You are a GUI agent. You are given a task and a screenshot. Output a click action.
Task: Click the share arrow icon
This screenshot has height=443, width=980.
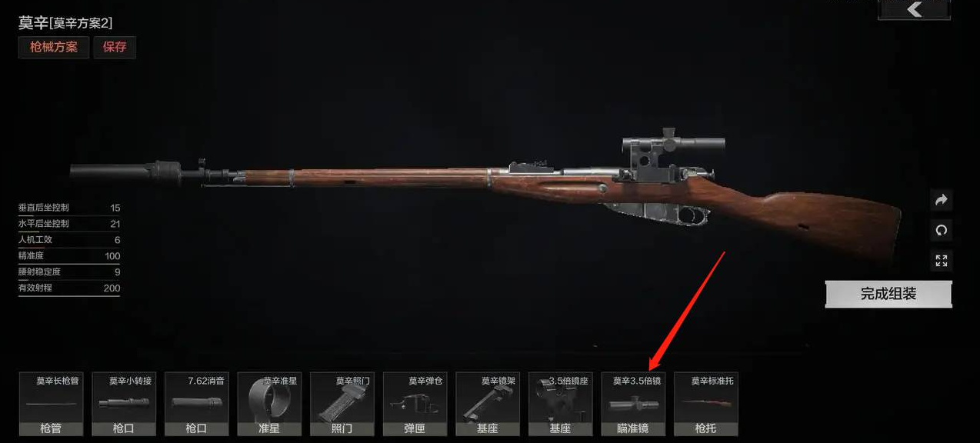coord(941,200)
